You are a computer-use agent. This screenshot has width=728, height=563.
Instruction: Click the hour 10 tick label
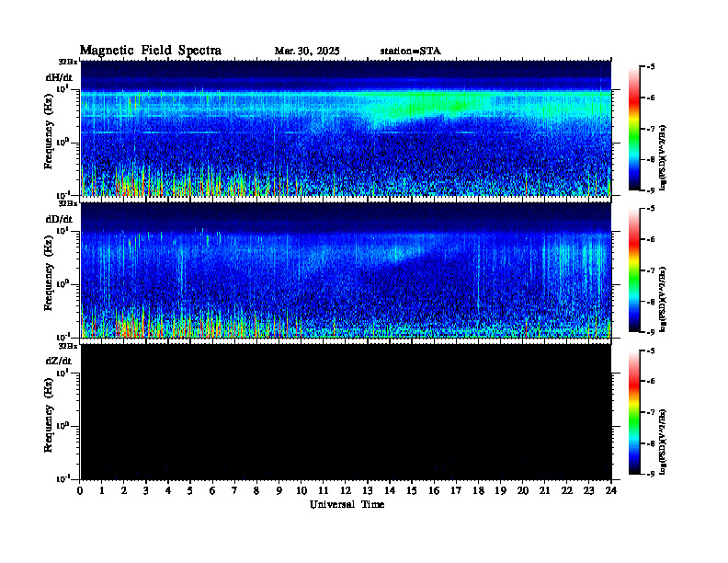pyautogui.click(x=301, y=491)
